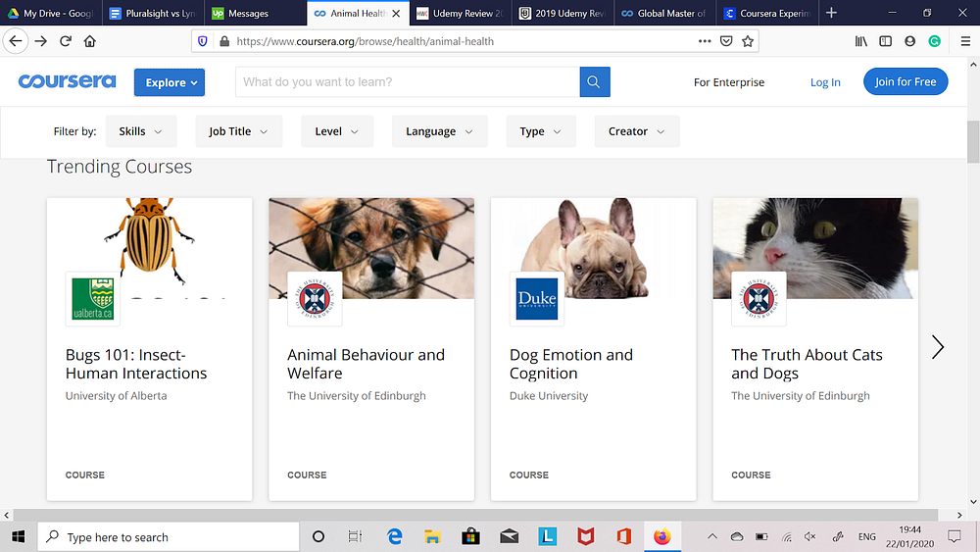The width and height of the screenshot is (980, 552).
Task: View site security padlock details
Action: tap(224, 41)
